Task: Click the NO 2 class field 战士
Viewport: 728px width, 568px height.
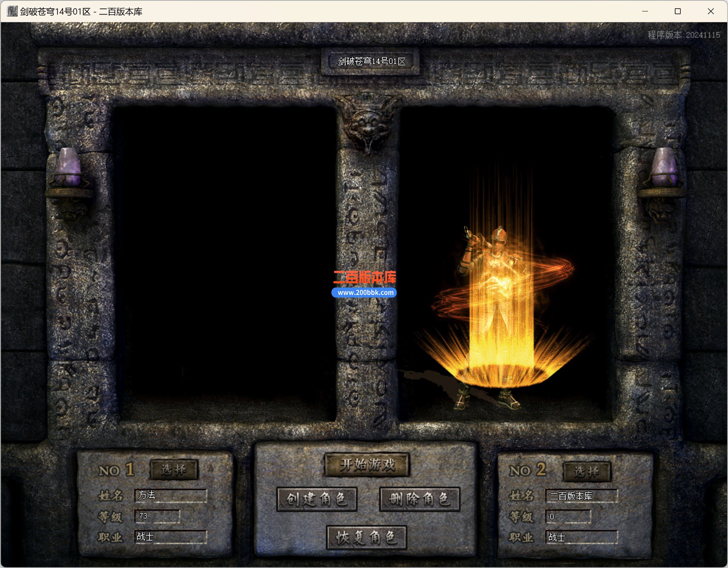Action: 581,537
